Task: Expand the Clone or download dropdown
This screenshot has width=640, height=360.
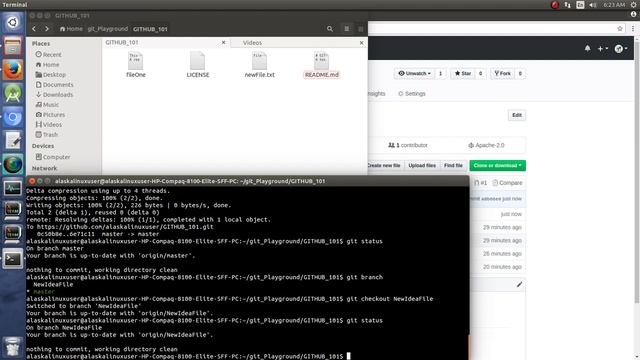Action: click(x=498, y=165)
